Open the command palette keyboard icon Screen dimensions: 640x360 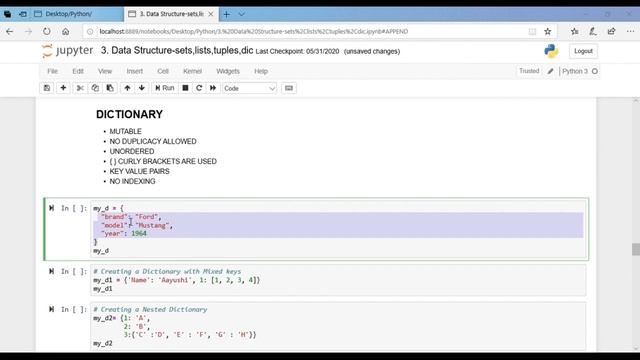[x=289, y=88]
